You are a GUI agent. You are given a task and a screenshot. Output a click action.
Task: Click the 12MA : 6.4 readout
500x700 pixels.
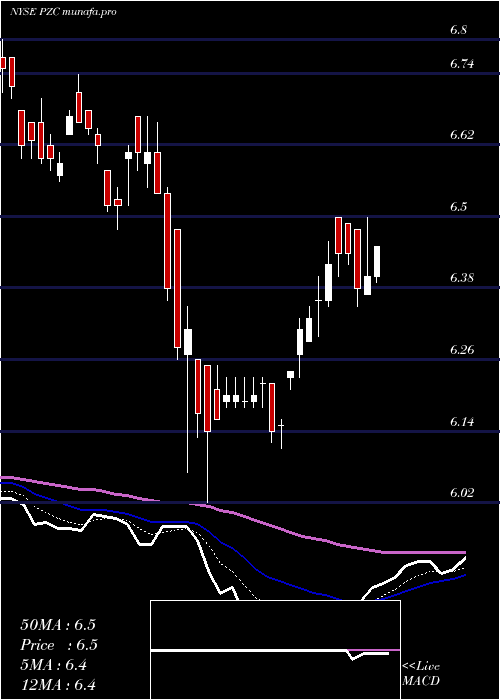[58, 685]
